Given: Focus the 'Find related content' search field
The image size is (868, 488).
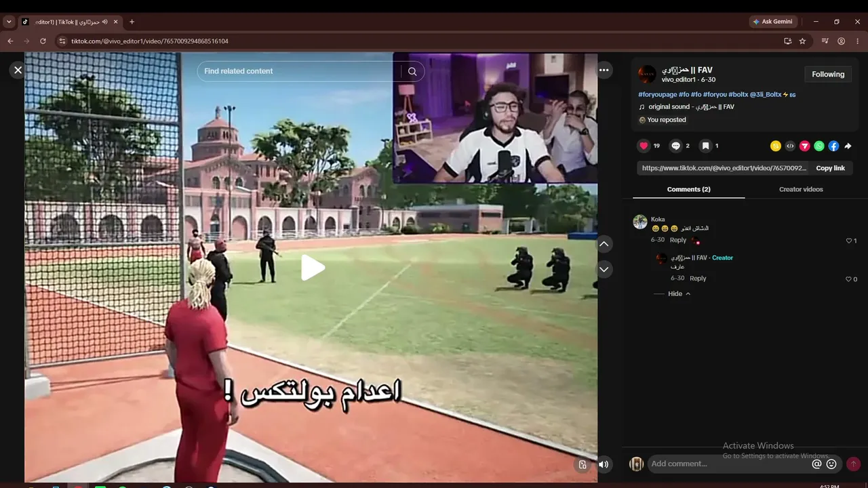Looking at the screenshot, I should click(299, 71).
